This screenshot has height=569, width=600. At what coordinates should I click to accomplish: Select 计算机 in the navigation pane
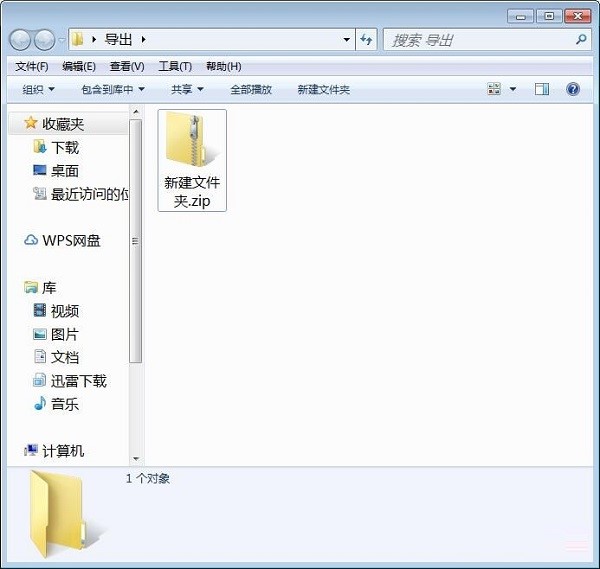pyautogui.click(x=63, y=451)
